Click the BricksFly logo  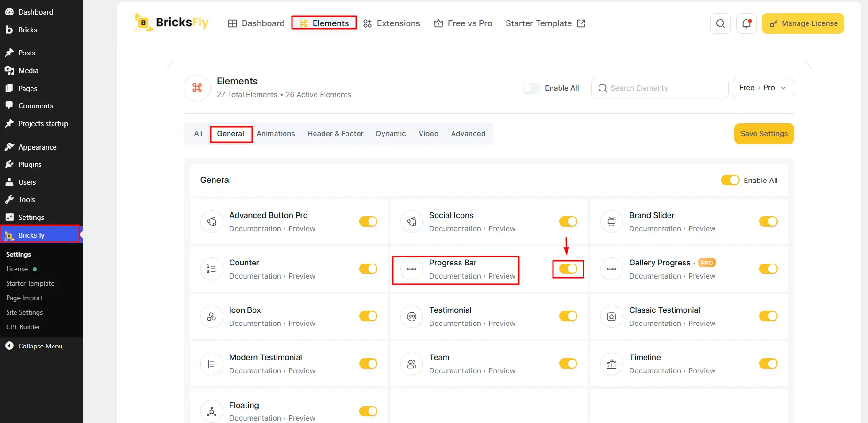(171, 23)
